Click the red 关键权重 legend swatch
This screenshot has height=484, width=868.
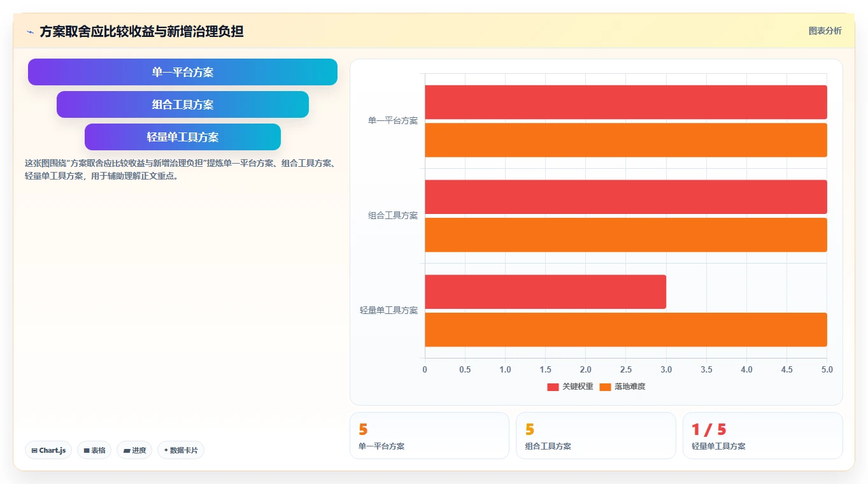(x=553, y=387)
